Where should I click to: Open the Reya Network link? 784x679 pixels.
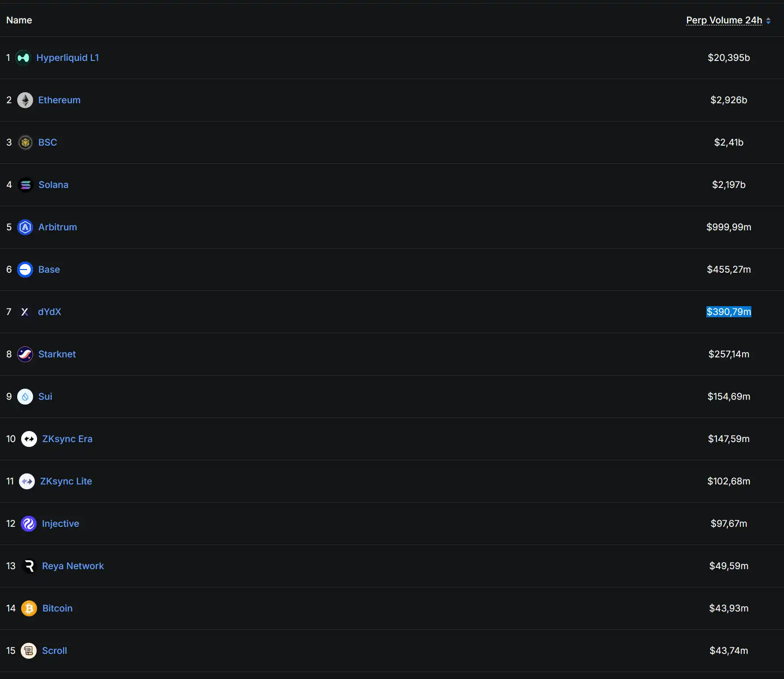[x=73, y=566]
